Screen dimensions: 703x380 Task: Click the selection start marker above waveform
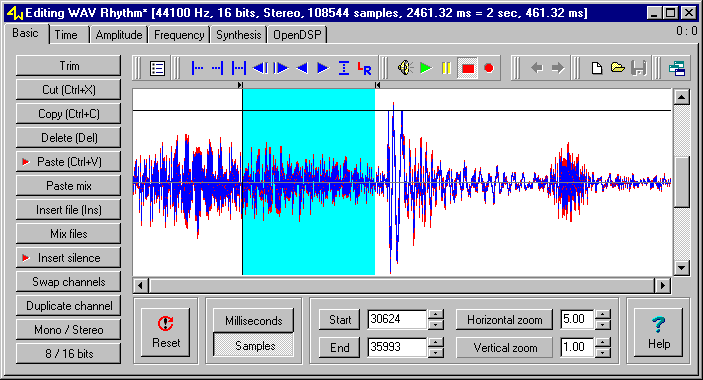tap(240, 85)
